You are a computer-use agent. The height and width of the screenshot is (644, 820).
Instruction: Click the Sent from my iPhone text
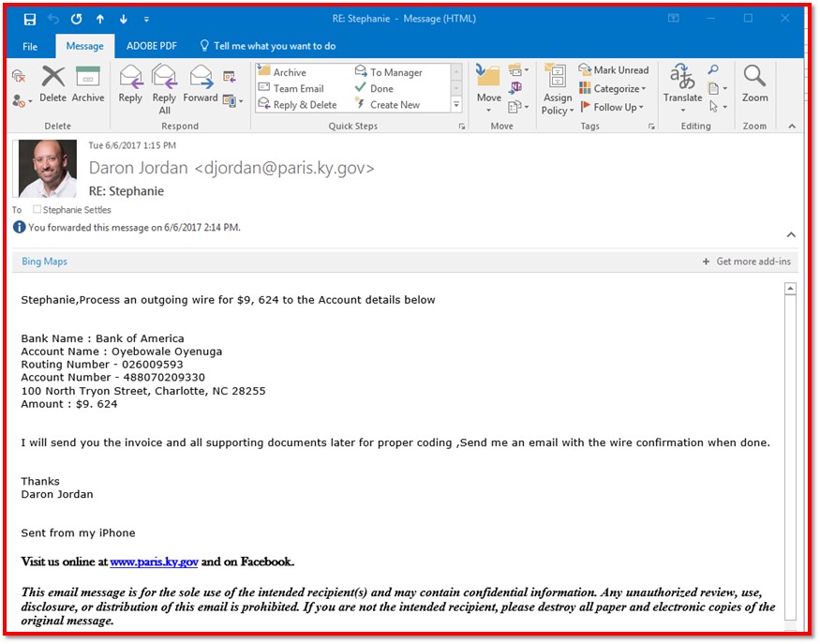click(78, 533)
